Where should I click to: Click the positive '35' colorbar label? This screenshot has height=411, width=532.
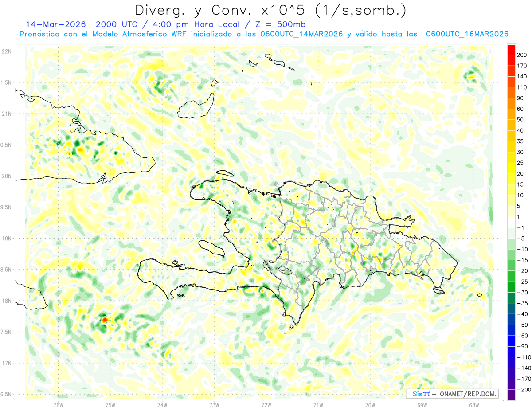(520, 141)
